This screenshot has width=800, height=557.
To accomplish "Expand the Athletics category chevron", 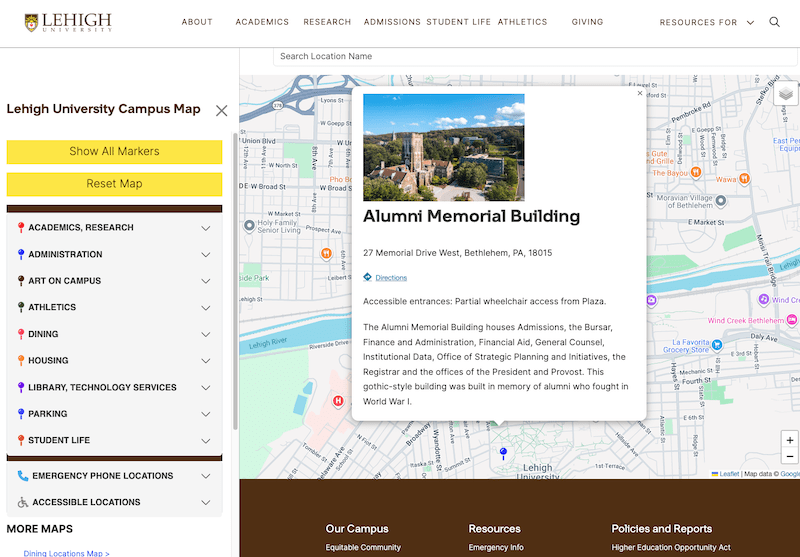I will [x=206, y=308].
